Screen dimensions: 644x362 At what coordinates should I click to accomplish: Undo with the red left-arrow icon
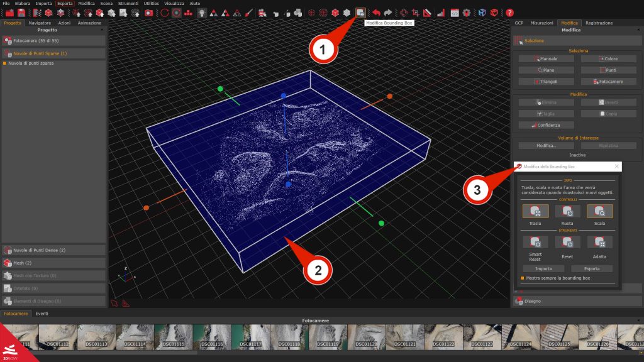point(376,13)
